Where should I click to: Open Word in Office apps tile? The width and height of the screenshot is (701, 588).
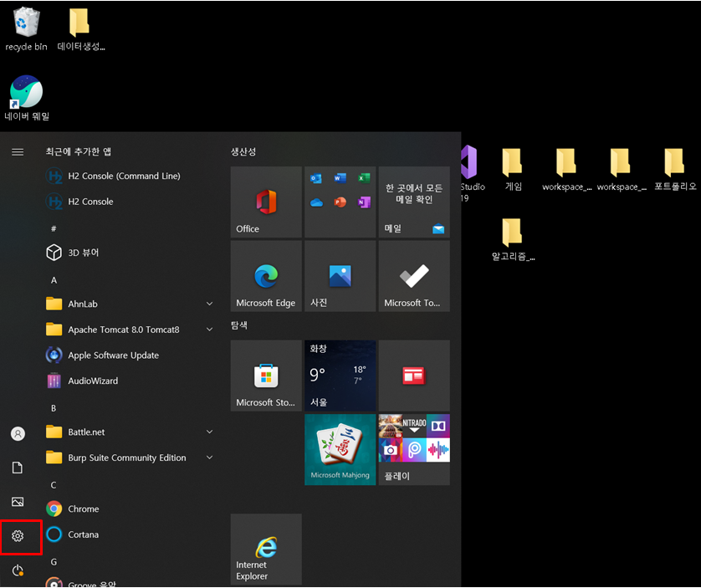pos(340,179)
